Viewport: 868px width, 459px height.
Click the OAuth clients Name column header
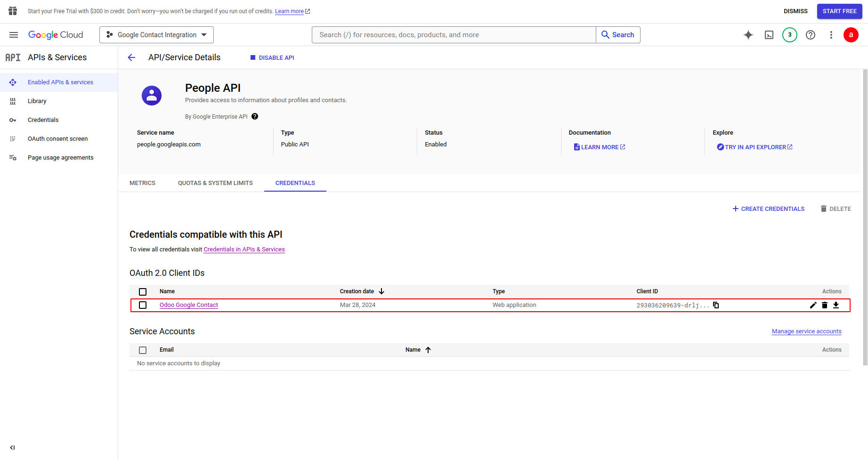tap(167, 291)
